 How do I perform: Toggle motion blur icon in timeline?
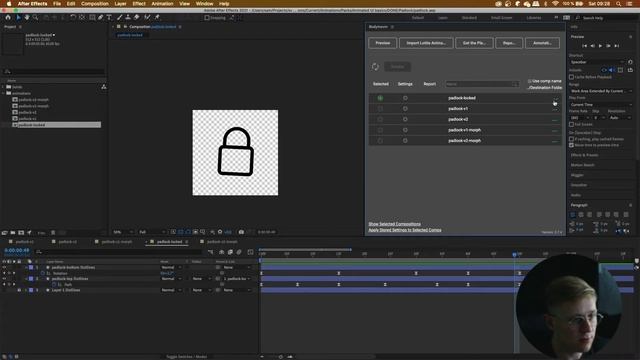tap(239, 252)
